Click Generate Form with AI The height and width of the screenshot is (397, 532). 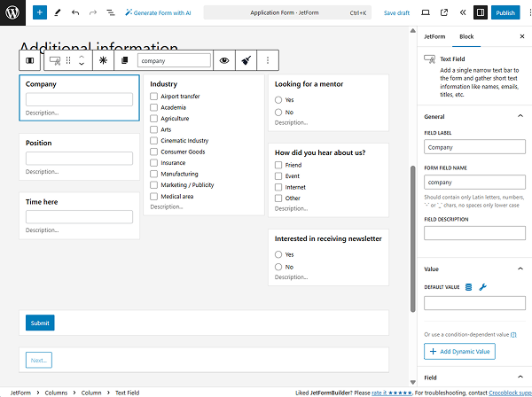[158, 13]
